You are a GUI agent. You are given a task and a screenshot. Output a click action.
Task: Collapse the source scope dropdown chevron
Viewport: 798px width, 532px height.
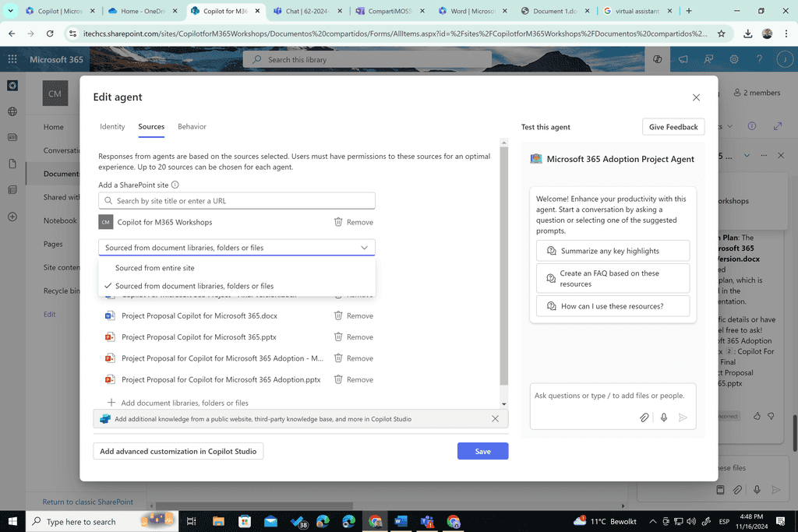[x=364, y=248]
